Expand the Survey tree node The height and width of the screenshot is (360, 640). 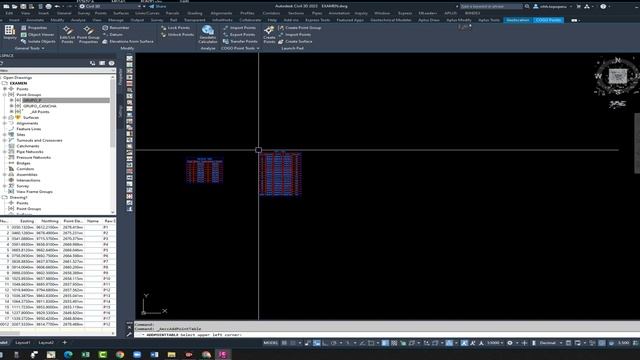coord(5,186)
